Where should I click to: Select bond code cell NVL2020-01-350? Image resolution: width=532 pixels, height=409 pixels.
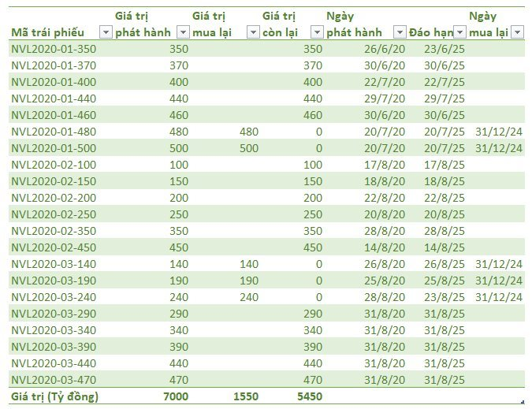pyautogui.click(x=54, y=48)
